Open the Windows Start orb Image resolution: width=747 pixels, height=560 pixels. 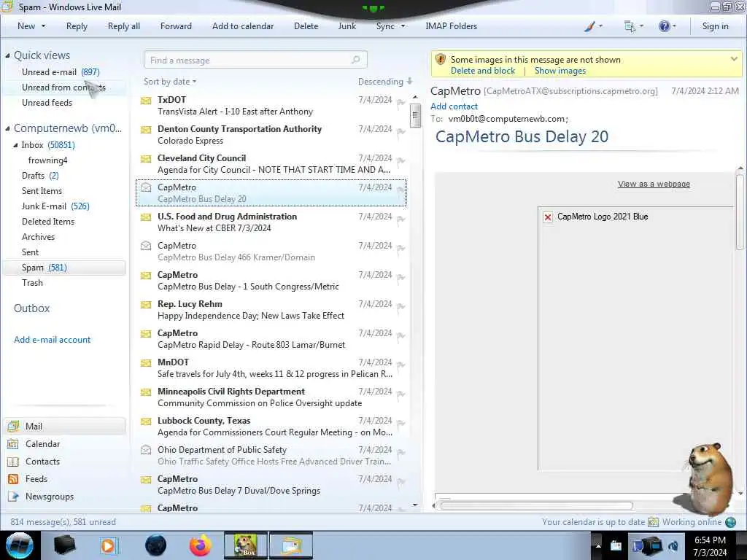20,545
